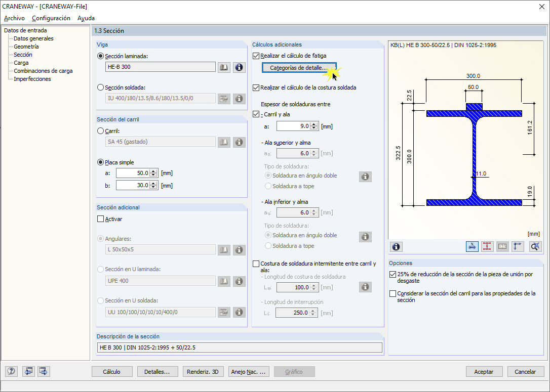Open Configuración menu
Screen dimensions: 550x392
pyautogui.click(x=51, y=18)
